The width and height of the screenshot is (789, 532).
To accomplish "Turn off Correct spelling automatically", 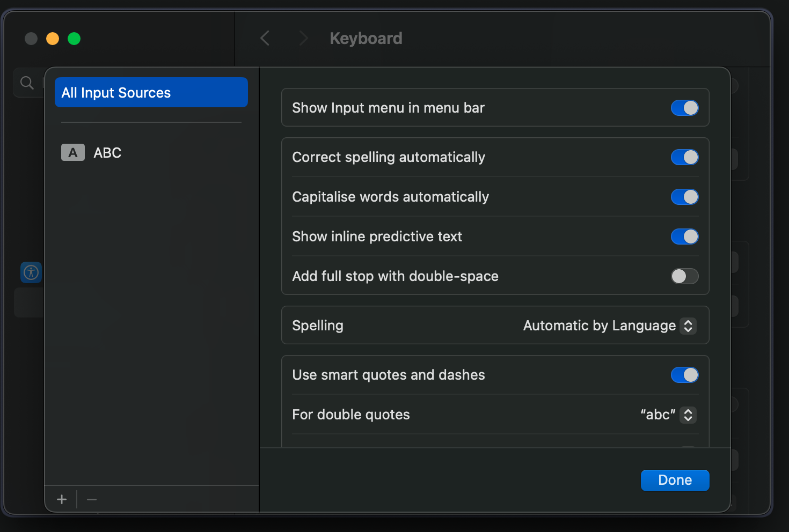I will [684, 157].
